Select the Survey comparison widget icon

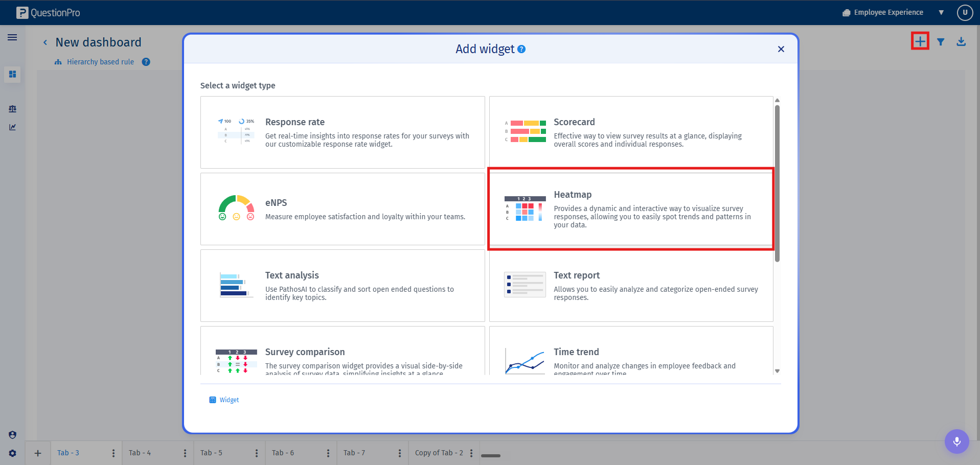[x=236, y=361]
